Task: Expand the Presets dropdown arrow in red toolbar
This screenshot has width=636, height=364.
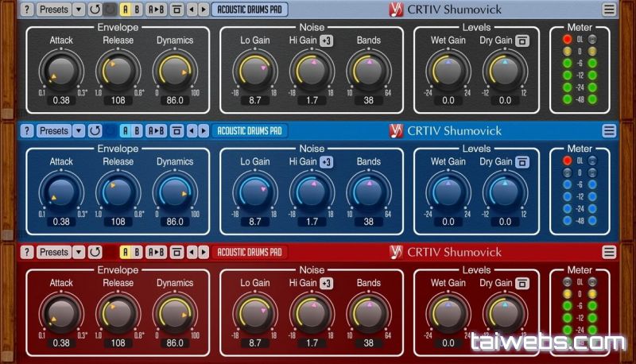Action: coord(78,252)
